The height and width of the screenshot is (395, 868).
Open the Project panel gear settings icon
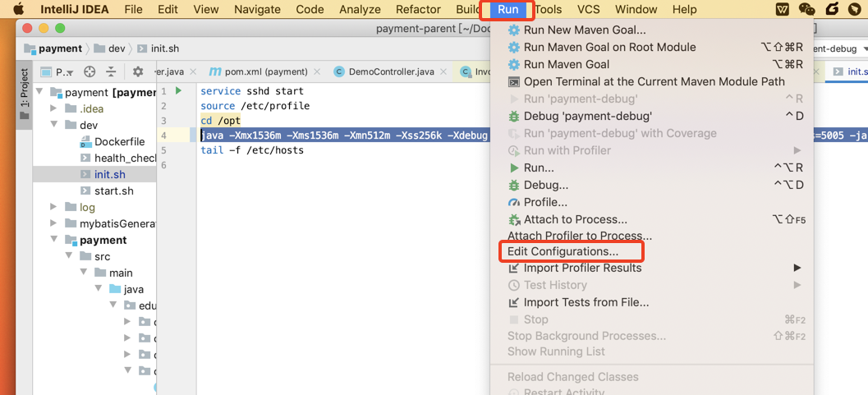pos(138,72)
